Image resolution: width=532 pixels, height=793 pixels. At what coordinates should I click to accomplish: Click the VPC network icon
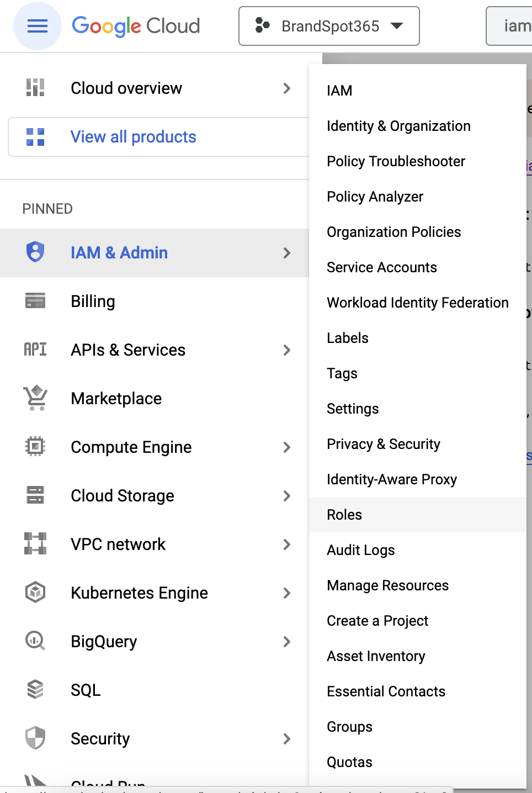[35, 543]
